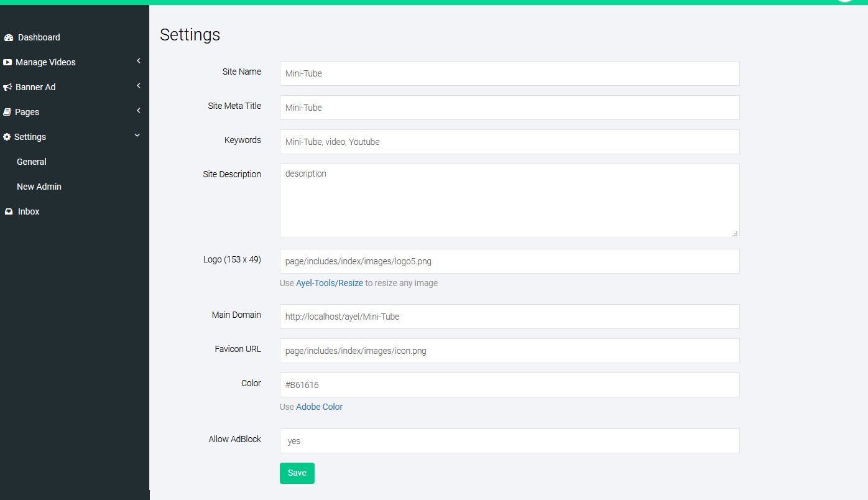The width and height of the screenshot is (868, 500).
Task: Click the Site Description label
Action: click(232, 174)
